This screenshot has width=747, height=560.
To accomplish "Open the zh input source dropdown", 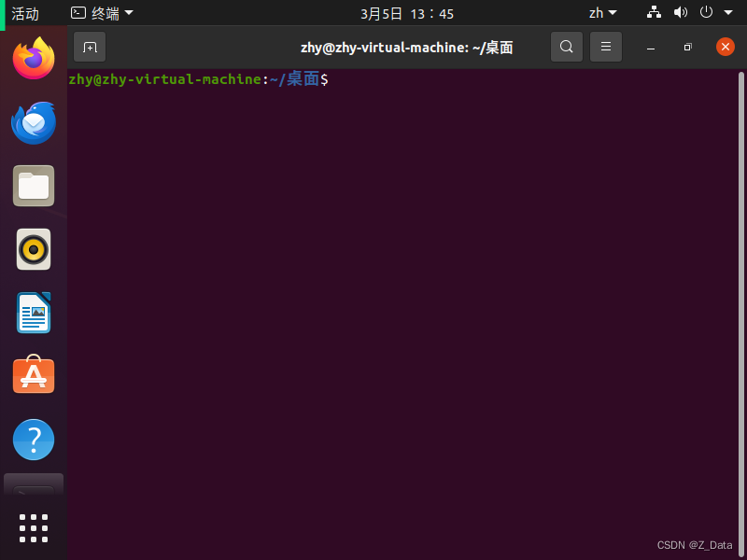I will [602, 13].
